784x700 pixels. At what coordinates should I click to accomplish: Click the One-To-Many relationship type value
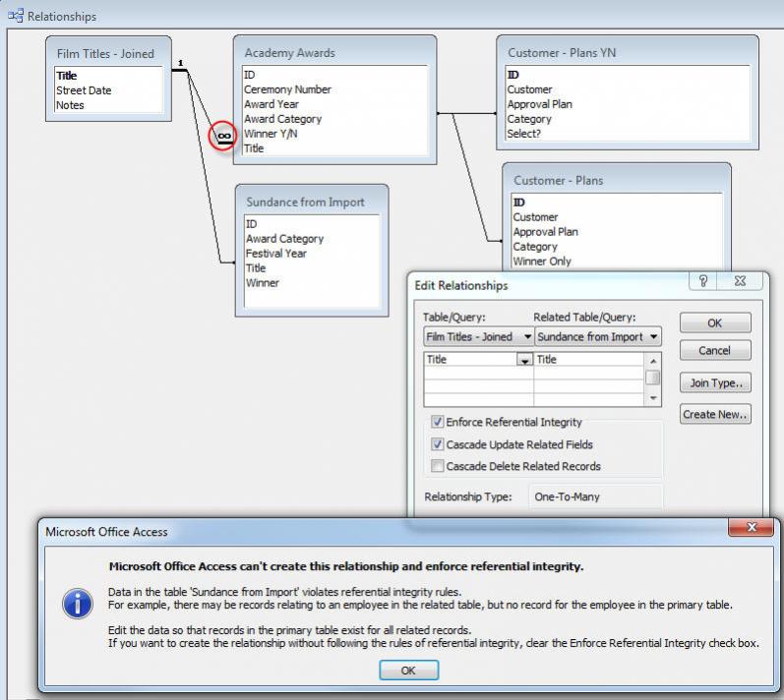pos(567,496)
